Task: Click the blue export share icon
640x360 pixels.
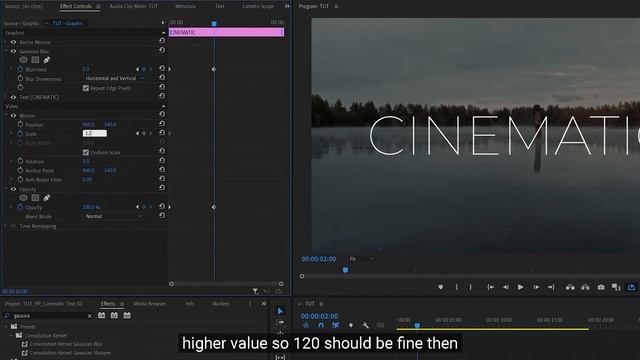Action: pos(631,287)
